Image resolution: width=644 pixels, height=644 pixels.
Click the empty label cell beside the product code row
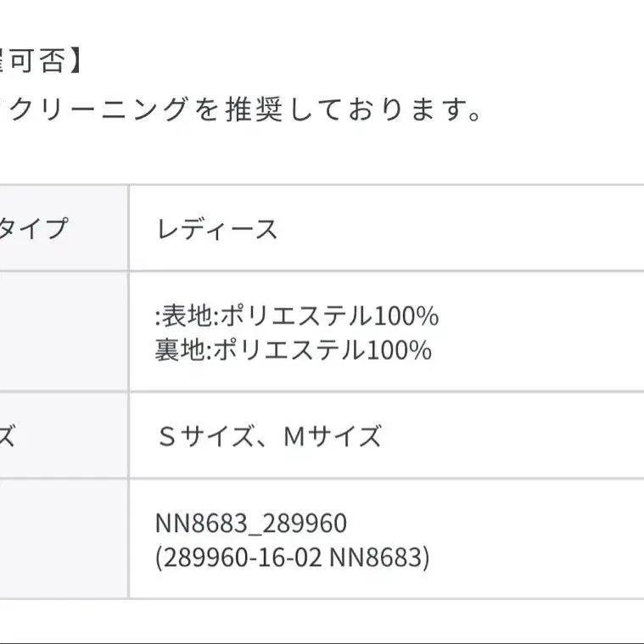(64, 539)
